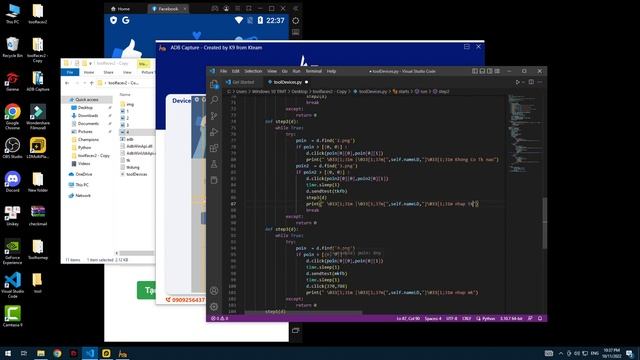Click notifications bell in VS Code status bar
The height and width of the screenshot is (360, 640).
pos(540,318)
